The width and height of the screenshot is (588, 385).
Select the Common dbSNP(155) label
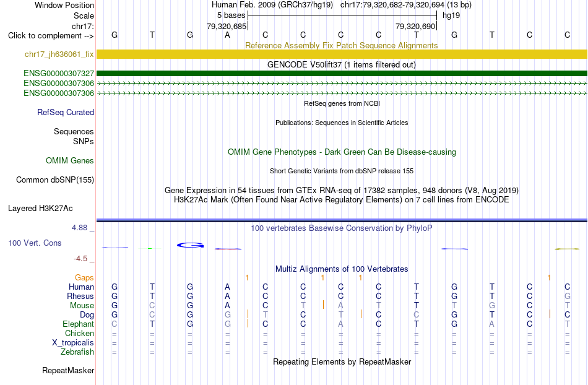pyautogui.click(x=55, y=180)
